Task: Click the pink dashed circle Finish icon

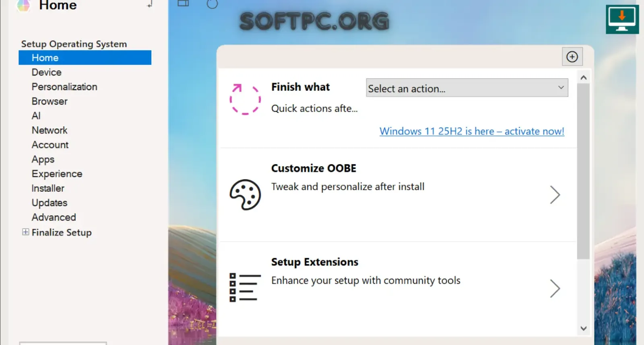Action: tap(245, 99)
